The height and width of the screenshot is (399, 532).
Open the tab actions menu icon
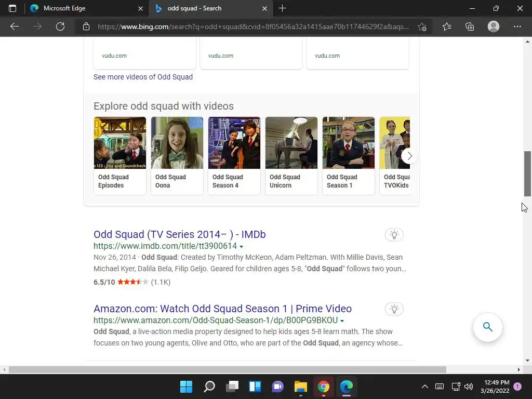pos(12,8)
